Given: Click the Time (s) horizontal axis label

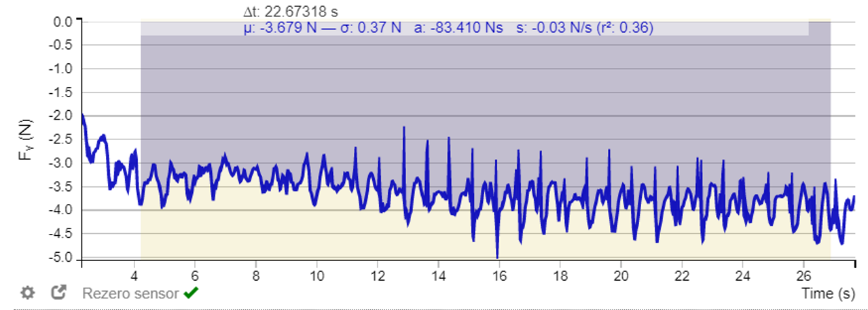Looking at the screenshot, I should (828, 294).
